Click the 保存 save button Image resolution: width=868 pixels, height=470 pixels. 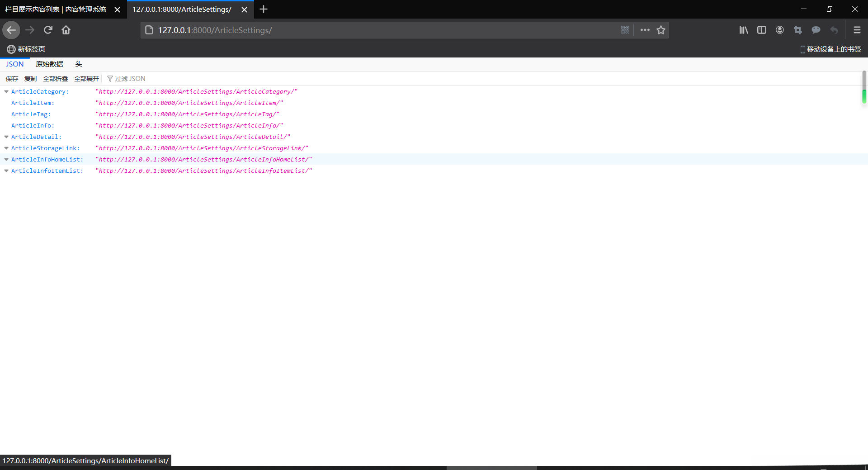pyautogui.click(x=12, y=79)
